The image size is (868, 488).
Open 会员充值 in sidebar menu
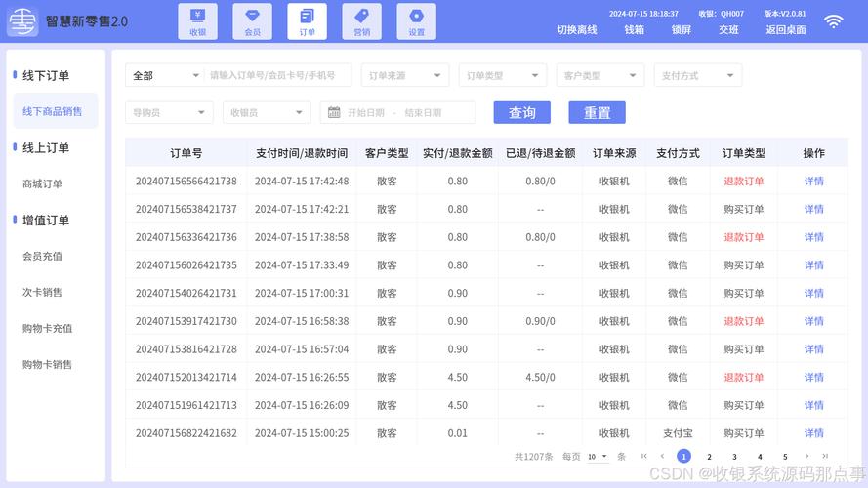43,256
